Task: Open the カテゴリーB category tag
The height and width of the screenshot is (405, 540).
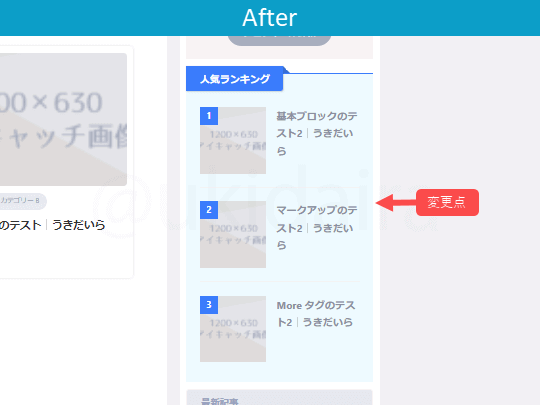Action: click(x=23, y=201)
